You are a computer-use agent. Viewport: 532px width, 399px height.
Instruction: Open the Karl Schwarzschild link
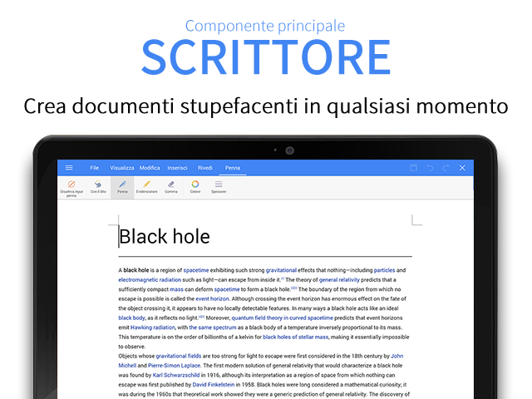pyautogui.click(x=176, y=375)
